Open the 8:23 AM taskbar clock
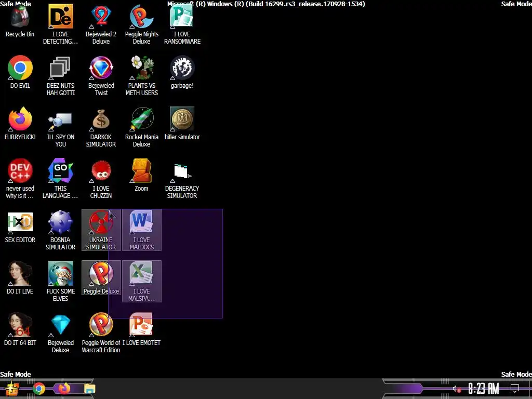This screenshot has width=532, height=399. [484, 389]
